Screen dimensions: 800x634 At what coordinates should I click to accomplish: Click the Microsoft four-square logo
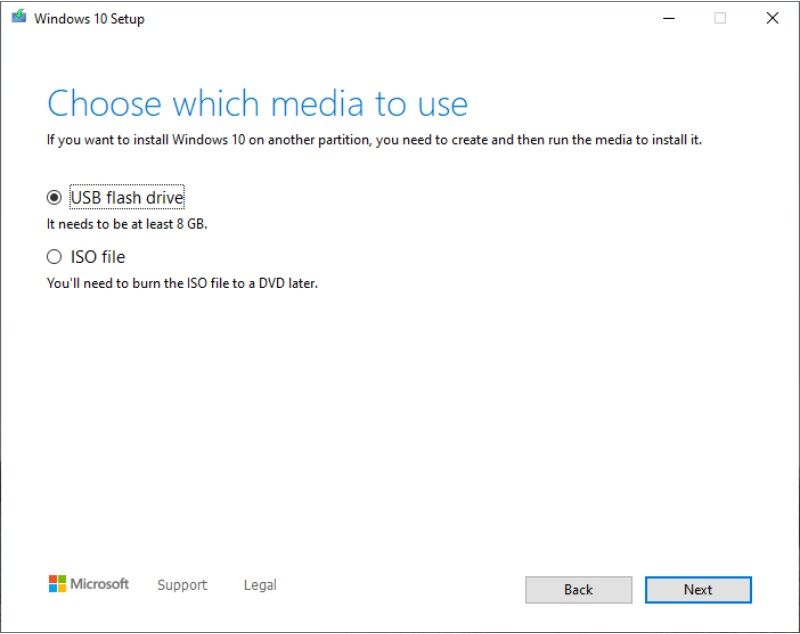(x=56, y=584)
